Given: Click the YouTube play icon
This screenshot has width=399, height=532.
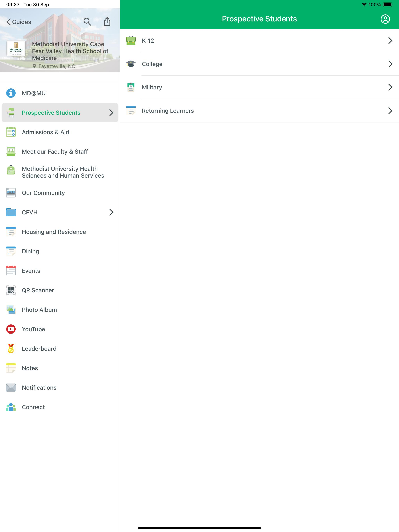Looking at the screenshot, I should (11, 329).
